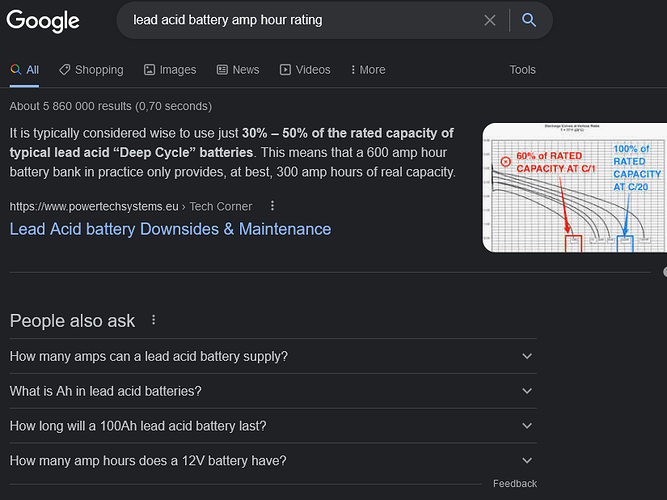Click the magnifying glass search icon
667x500 pixels.
[x=529, y=20]
